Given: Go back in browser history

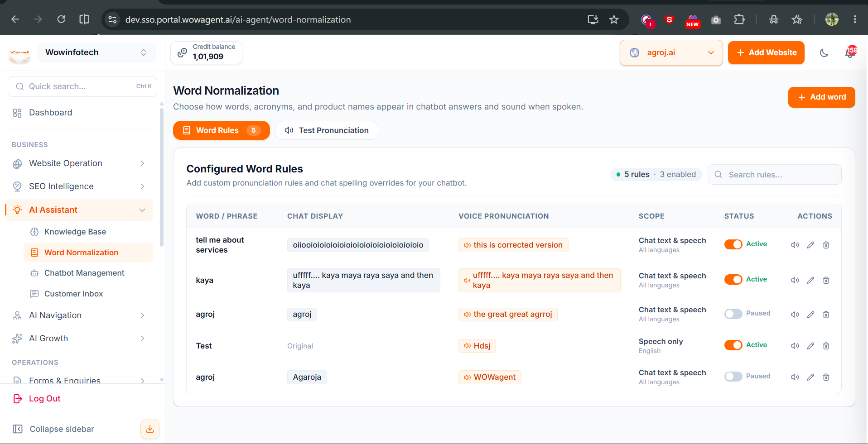Looking at the screenshot, I should point(15,19).
